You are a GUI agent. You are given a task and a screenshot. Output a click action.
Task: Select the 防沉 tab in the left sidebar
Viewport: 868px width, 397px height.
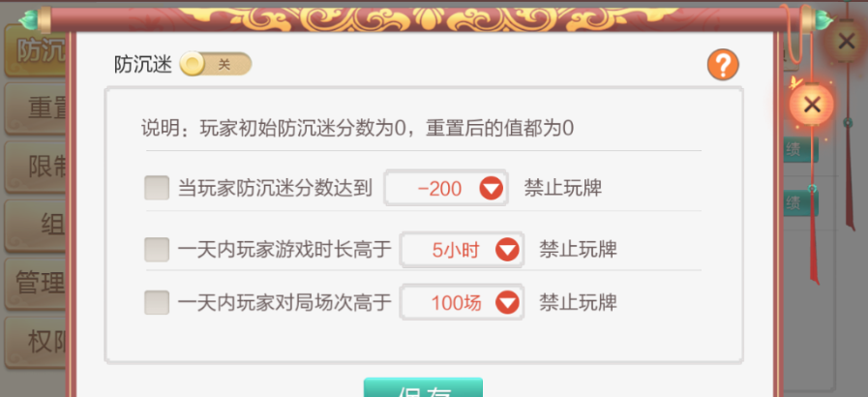pyautogui.click(x=37, y=51)
